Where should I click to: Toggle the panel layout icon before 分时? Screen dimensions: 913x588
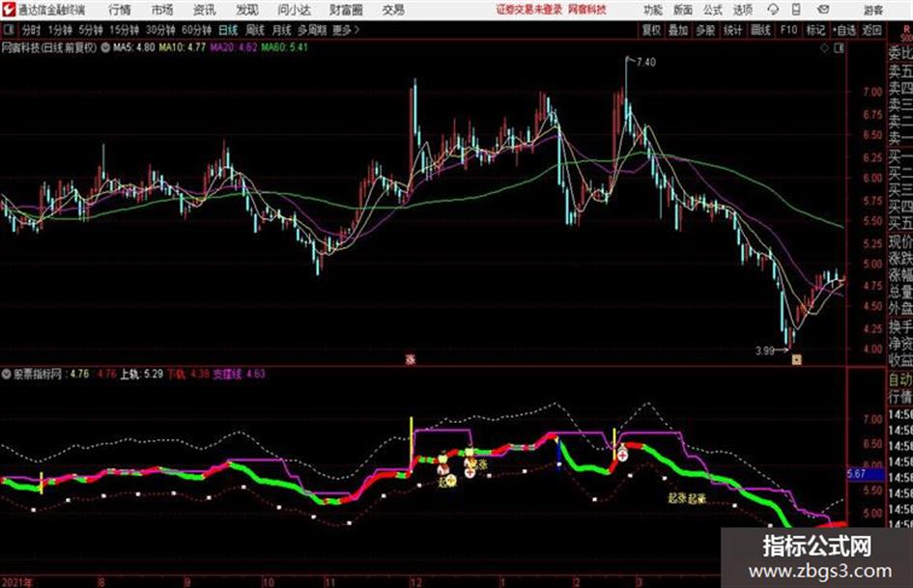9,30
